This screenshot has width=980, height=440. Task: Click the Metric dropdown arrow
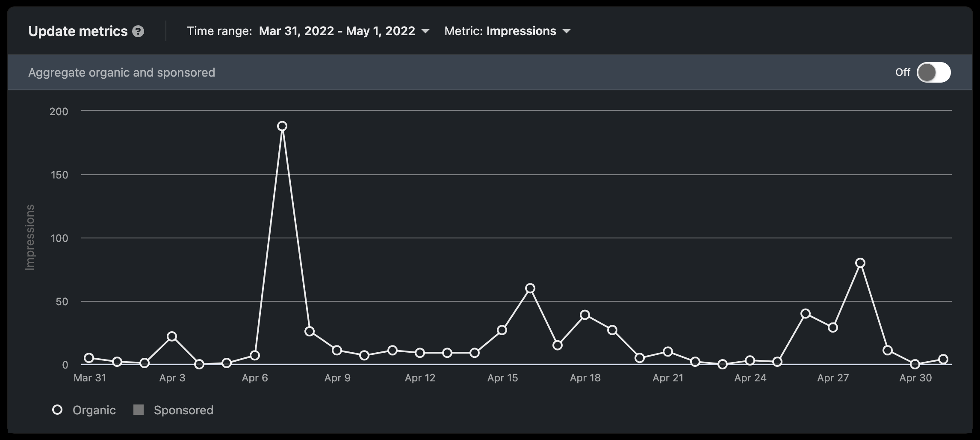567,31
